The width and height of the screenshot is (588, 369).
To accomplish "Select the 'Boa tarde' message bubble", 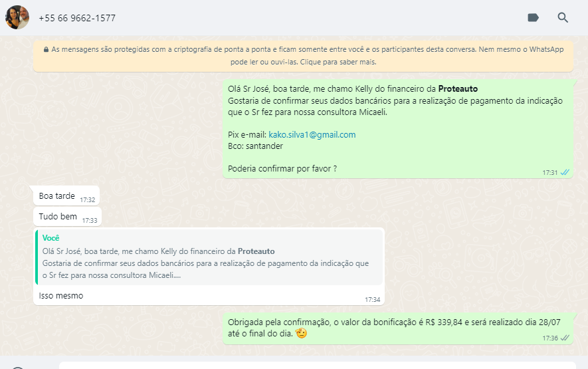I will point(66,195).
